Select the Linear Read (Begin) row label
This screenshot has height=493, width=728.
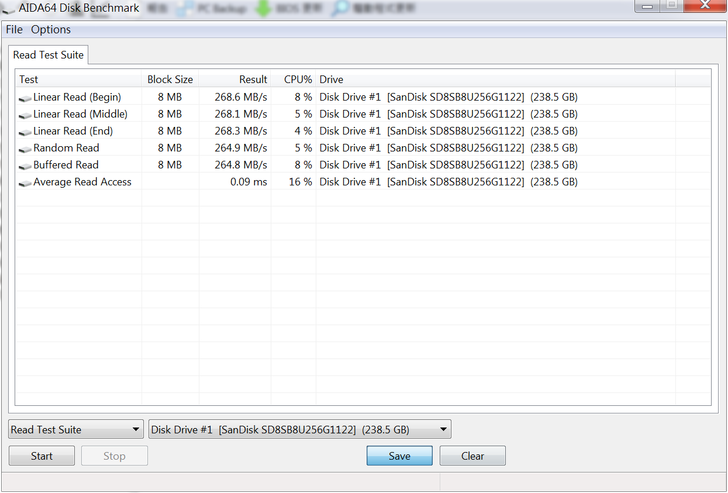coord(77,97)
